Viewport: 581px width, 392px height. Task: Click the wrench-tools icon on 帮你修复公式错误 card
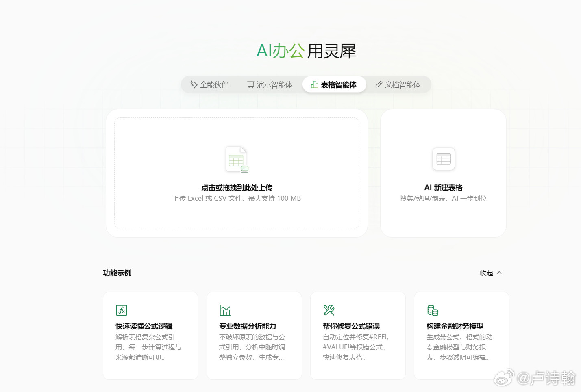pyautogui.click(x=329, y=310)
